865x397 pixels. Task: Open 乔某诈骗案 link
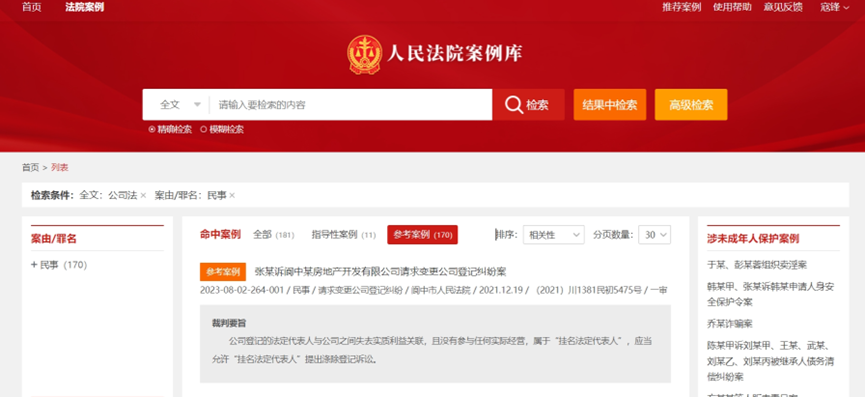[x=729, y=324]
